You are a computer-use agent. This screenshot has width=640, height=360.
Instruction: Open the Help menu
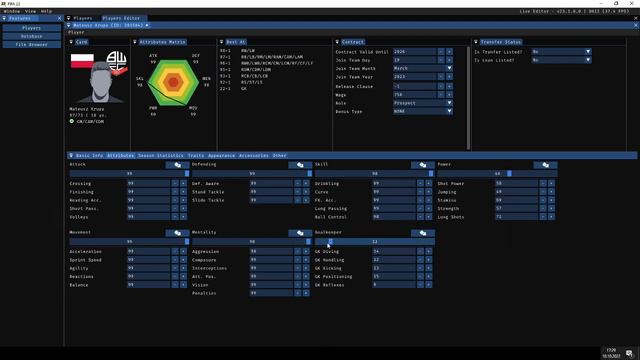[x=47, y=11]
